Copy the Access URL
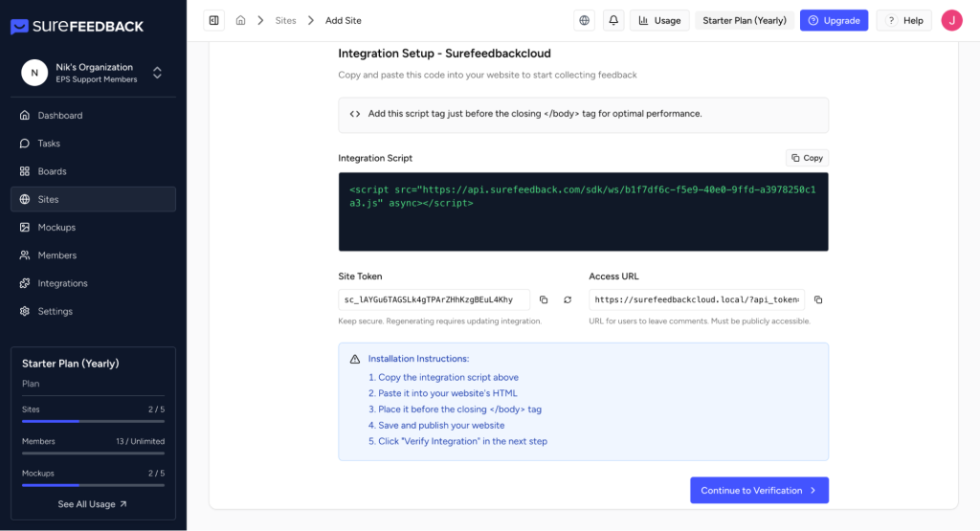Screen dimensions: 980x531 click(818, 299)
